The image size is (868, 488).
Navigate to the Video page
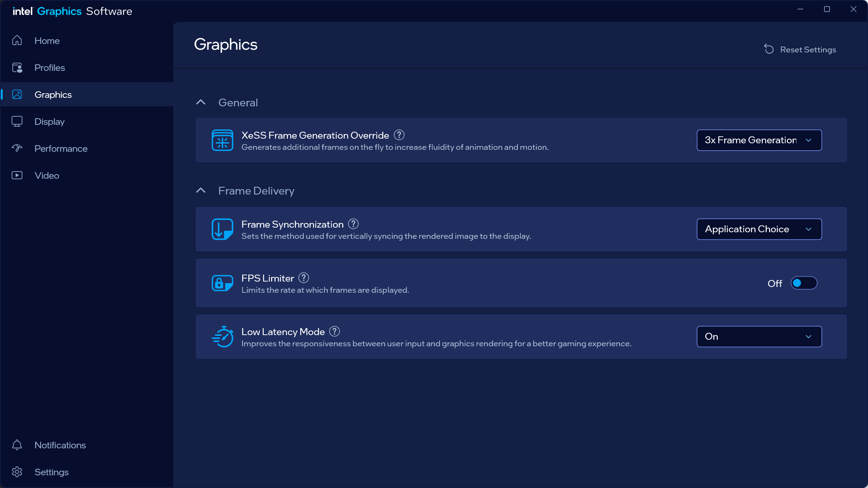click(47, 175)
